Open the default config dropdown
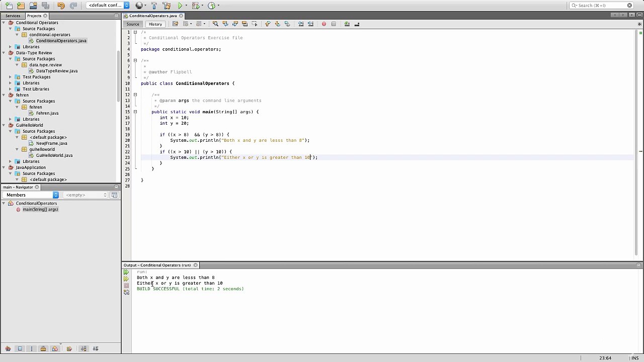This screenshot has height=362, width=644. click(x=108, y=6)
